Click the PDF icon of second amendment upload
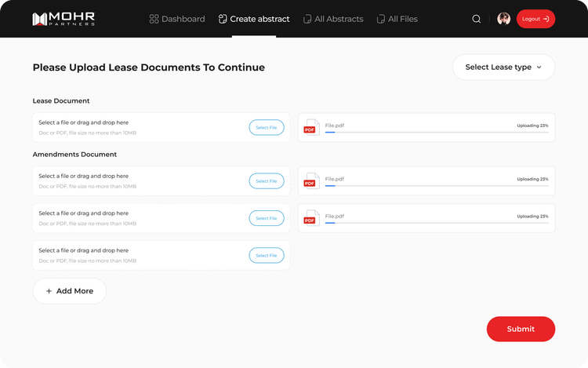This screenshot has width=588, height=368. coord(311,218)
